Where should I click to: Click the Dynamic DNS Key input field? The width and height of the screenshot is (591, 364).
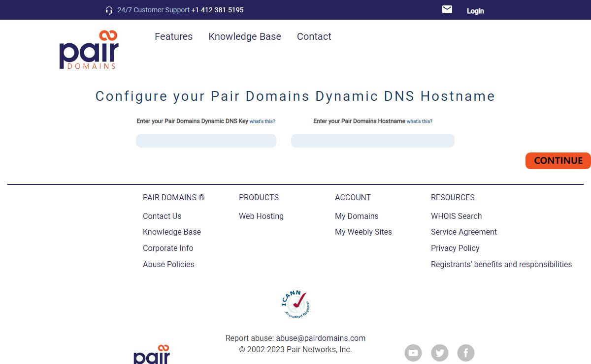pyautogui.click(x=206, y=141)
